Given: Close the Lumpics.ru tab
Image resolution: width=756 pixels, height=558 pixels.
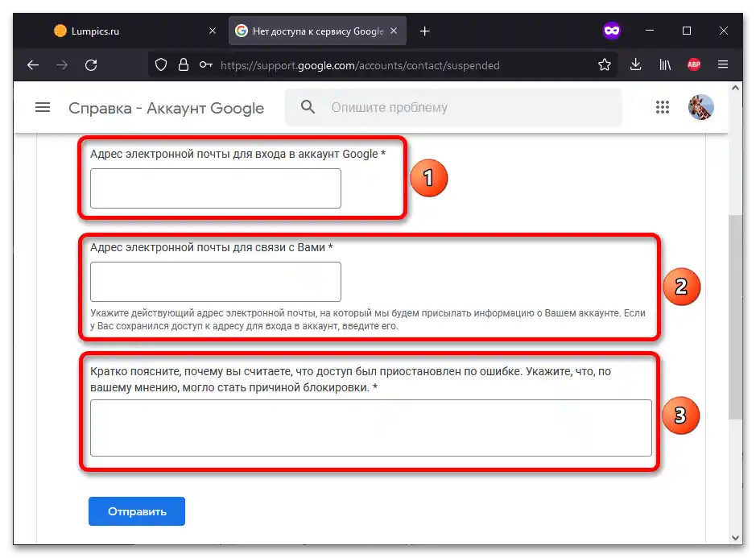Looking at the screenshot, I should 212,31.
